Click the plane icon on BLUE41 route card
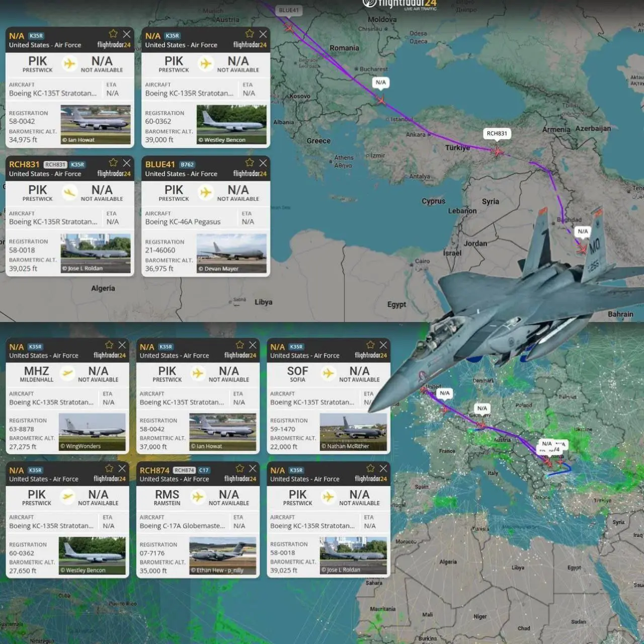Screen dimensions: 644x644 (x=205, y=192)
